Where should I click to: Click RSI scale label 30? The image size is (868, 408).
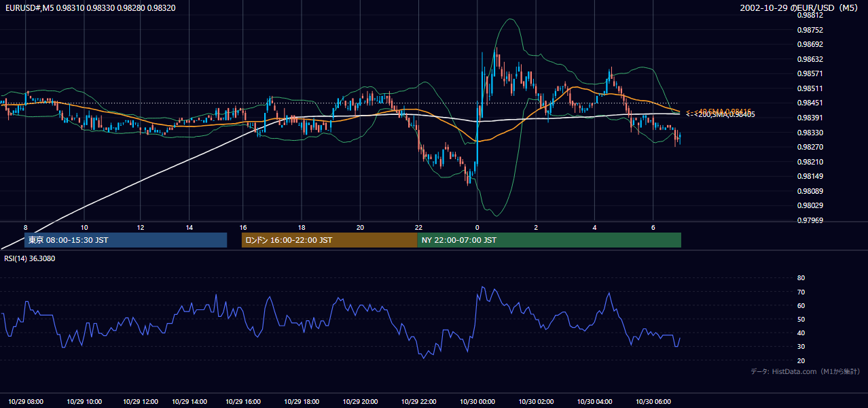tap(801, 347)
